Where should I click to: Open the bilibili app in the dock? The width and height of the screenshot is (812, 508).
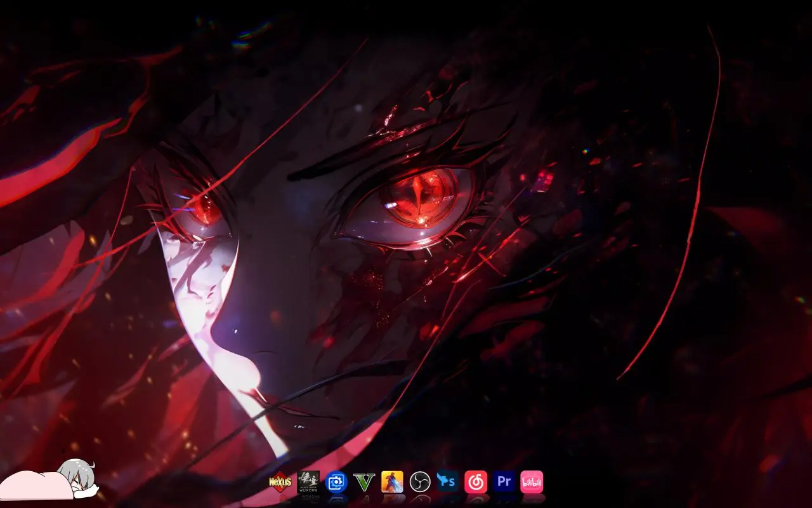point(532,482)
